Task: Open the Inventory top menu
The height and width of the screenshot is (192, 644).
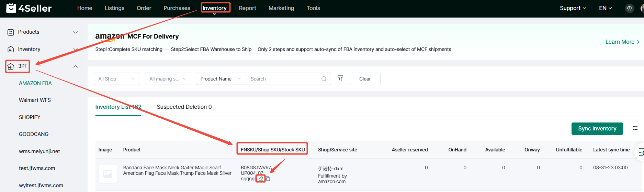Action: [x=215, y=8]
